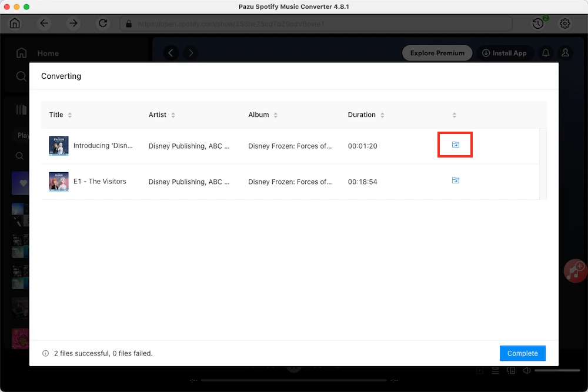The width and height of the screenshot is (588, 392).
Task: Open output folder for Introducing 'Disney Frozen' episode
Action: click(455, 144)
